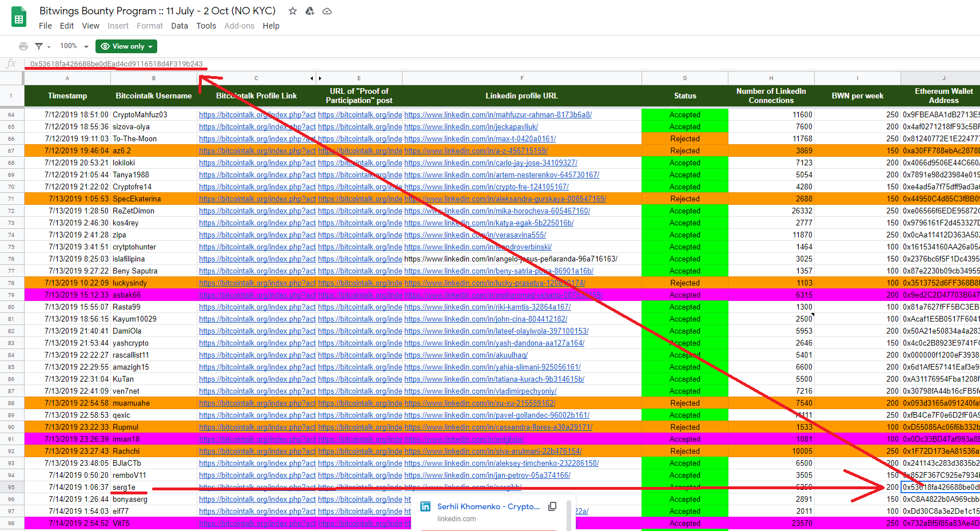Open the View menu
This screenshot has height=531, width=980.
(90, 26)
